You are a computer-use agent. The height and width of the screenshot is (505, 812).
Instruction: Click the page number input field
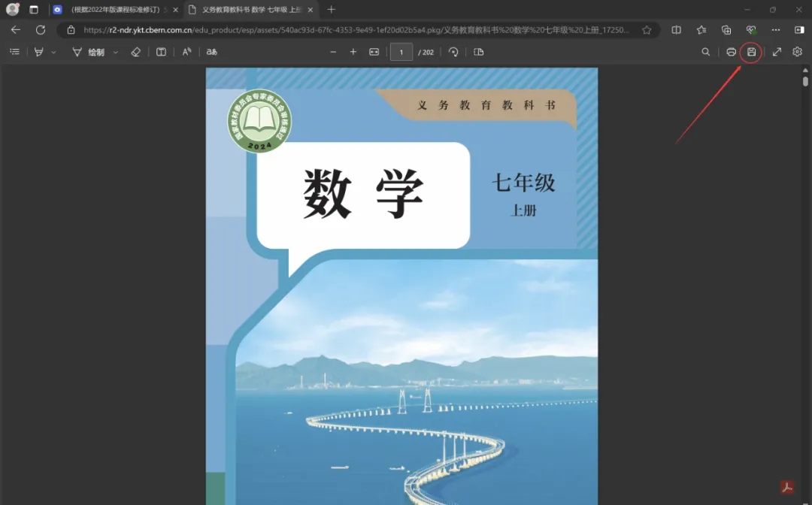[x=401, y=52]
